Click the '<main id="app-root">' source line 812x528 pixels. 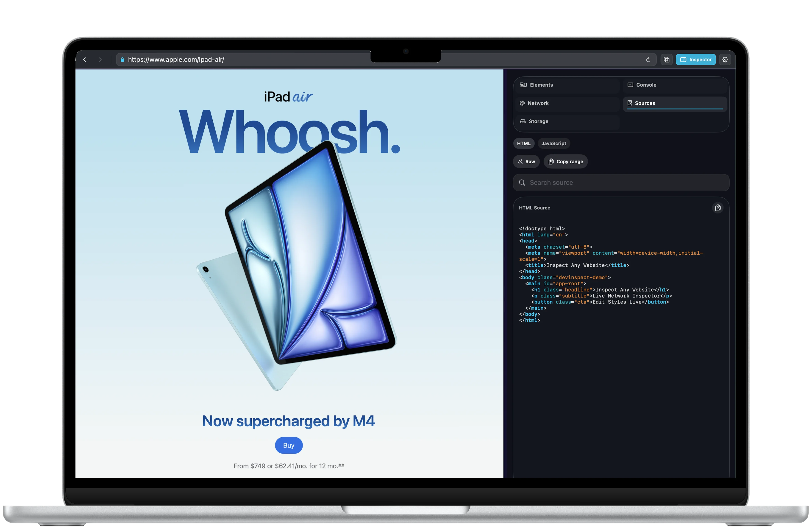click(556, 284)
